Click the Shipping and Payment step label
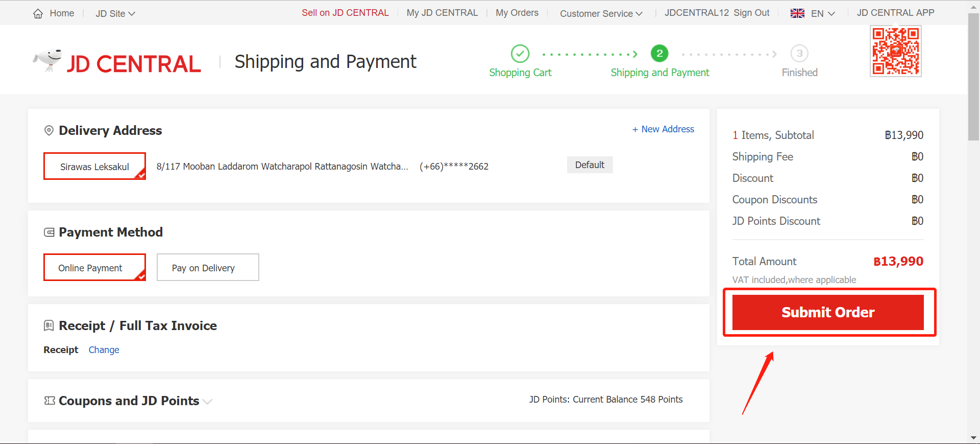Screen dimensions: 980x444 pyautogui.click(x=660, y=73)
